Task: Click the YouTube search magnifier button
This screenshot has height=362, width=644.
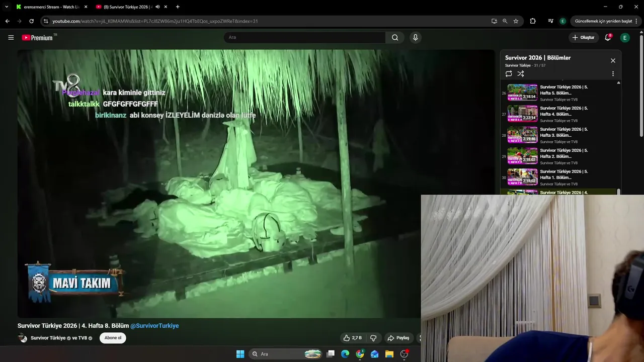Action: pos(395,37)
